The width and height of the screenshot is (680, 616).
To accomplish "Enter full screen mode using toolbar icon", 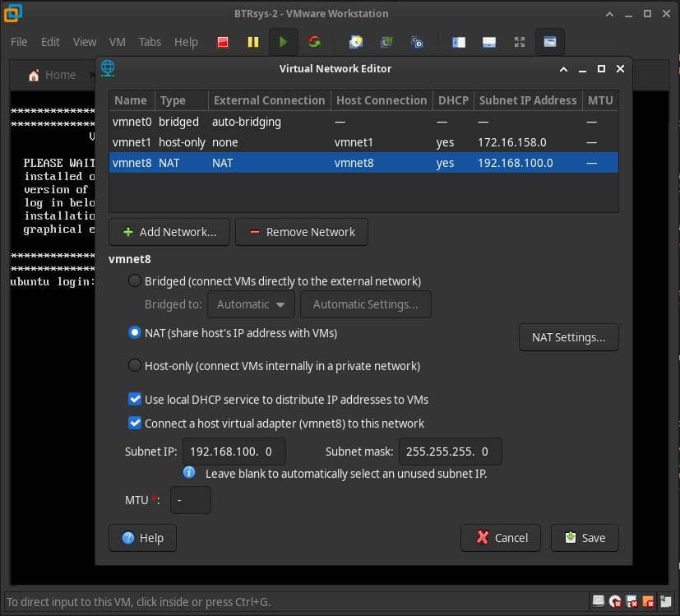I will 519,42.
